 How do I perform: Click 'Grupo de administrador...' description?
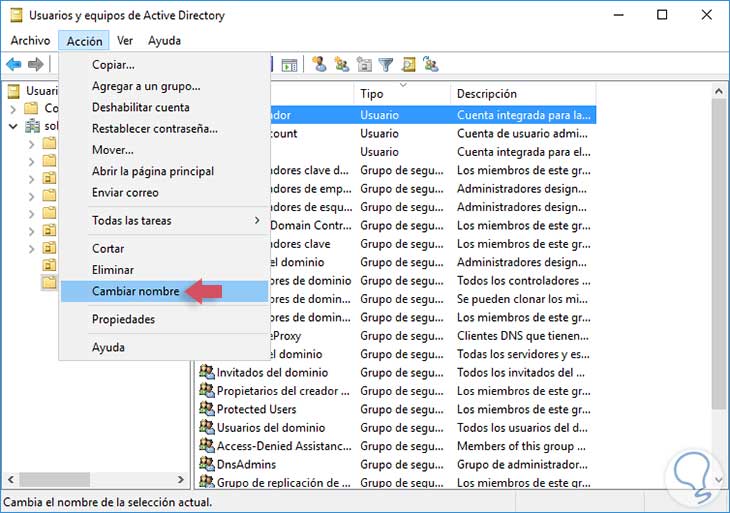coord(522,464)
